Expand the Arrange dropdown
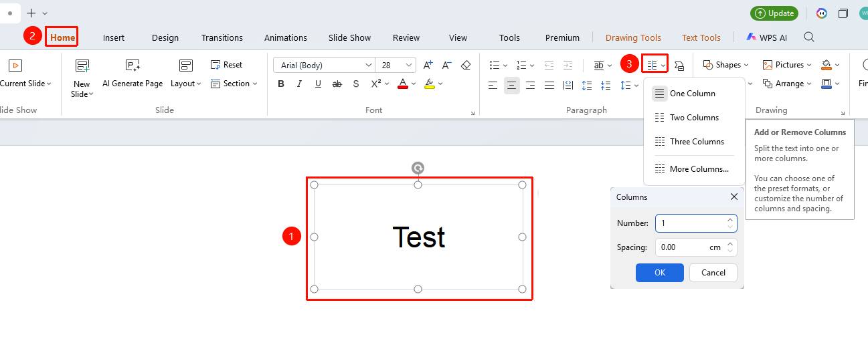The height and width of the screenshot is (355, 868). [x=809, y=84]
